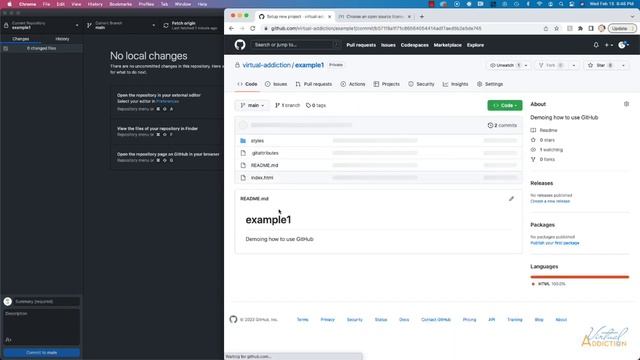Click Create a new release link
640x360 pixels.
(550, 201)
